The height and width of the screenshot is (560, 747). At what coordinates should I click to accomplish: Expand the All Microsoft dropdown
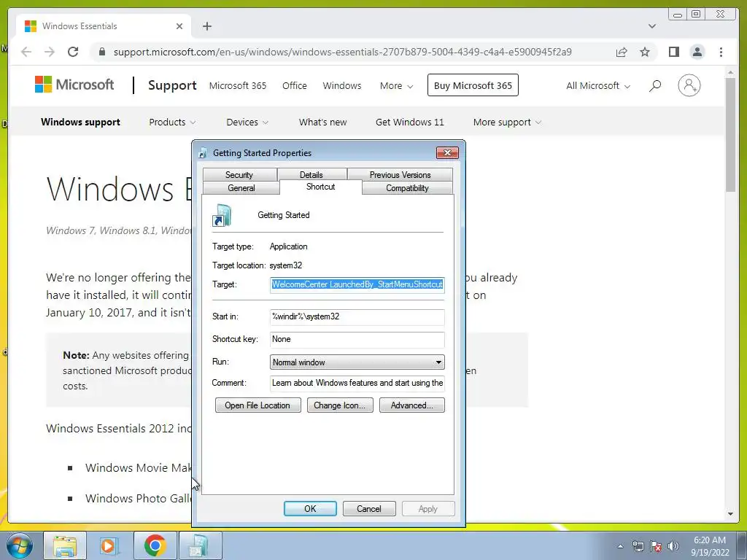pos(598,86)
